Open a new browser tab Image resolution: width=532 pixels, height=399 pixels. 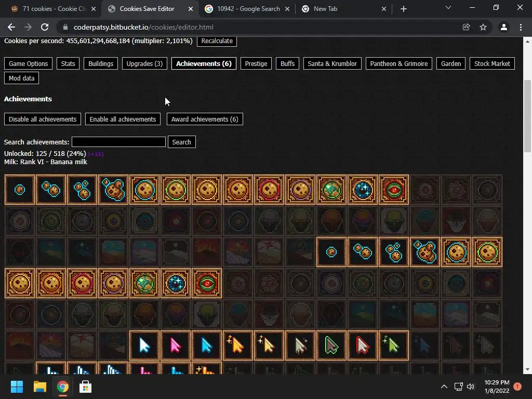pos(403,9)
